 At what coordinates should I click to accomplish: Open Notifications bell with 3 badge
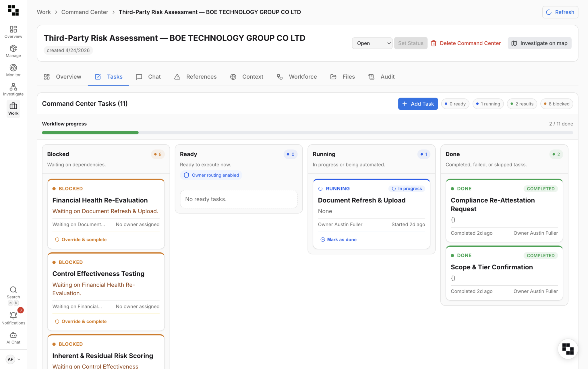pyautogui.click(x=13, y=318)
